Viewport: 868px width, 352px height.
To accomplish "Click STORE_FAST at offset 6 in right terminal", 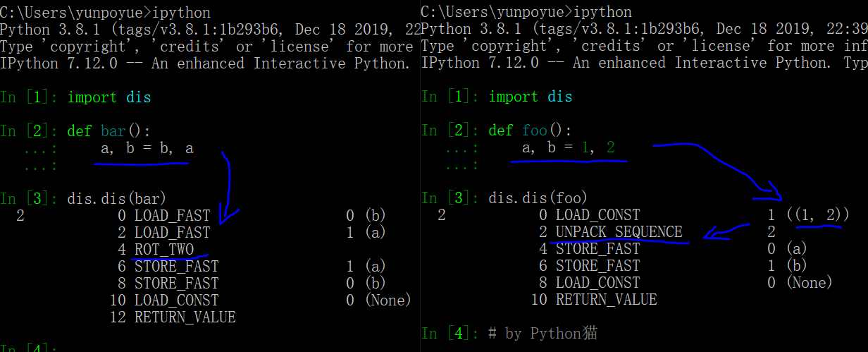I will click(598, 265).
